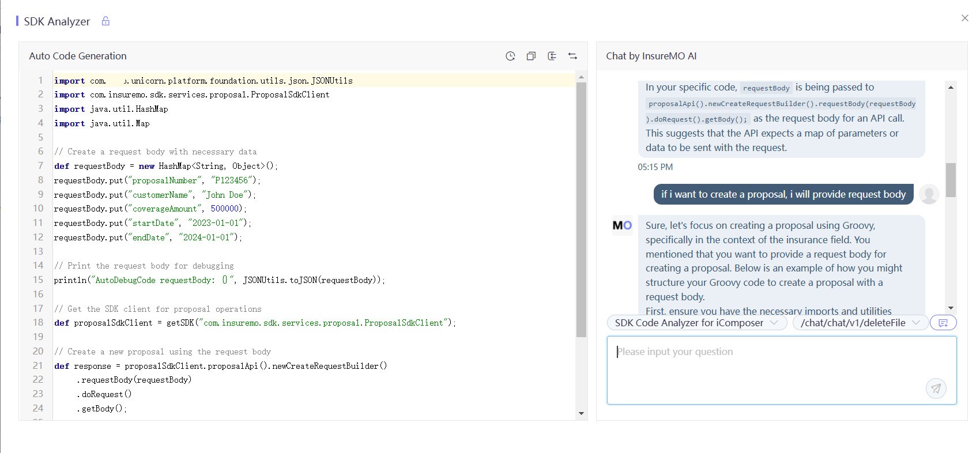Click the line putting "startDate"

153,223
